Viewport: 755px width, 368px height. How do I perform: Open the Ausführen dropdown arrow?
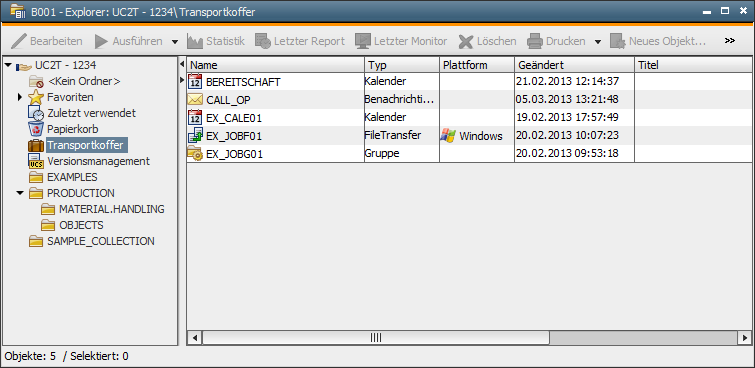175,42
